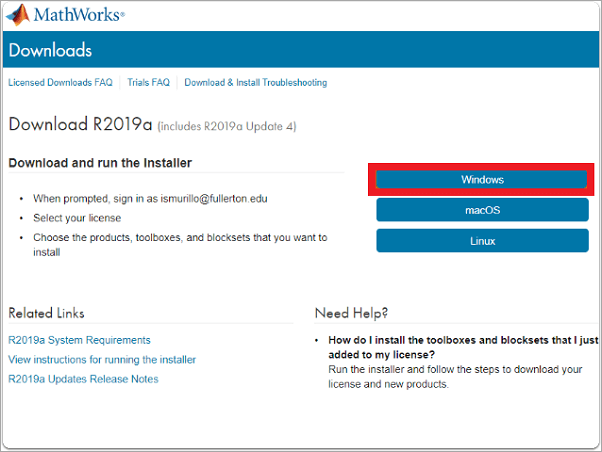Click the MathWorks wordmark text
This screenshot has height=452, width=602.
80,16
